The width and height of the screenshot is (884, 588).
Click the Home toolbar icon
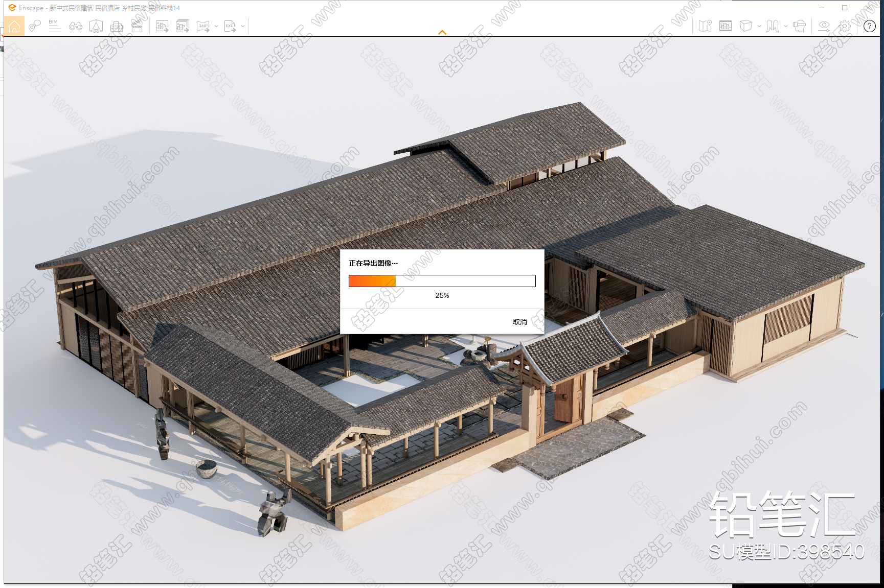pyautogui.click(x=14, y=26)
